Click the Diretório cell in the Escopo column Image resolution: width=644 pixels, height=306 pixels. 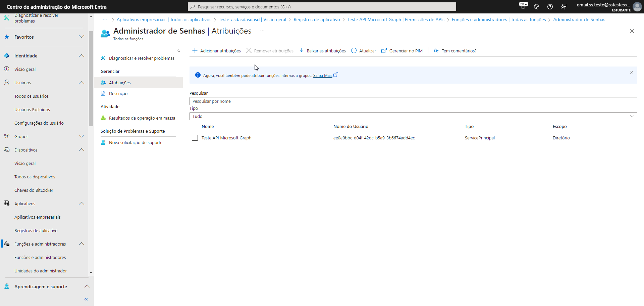click(561, 138)
